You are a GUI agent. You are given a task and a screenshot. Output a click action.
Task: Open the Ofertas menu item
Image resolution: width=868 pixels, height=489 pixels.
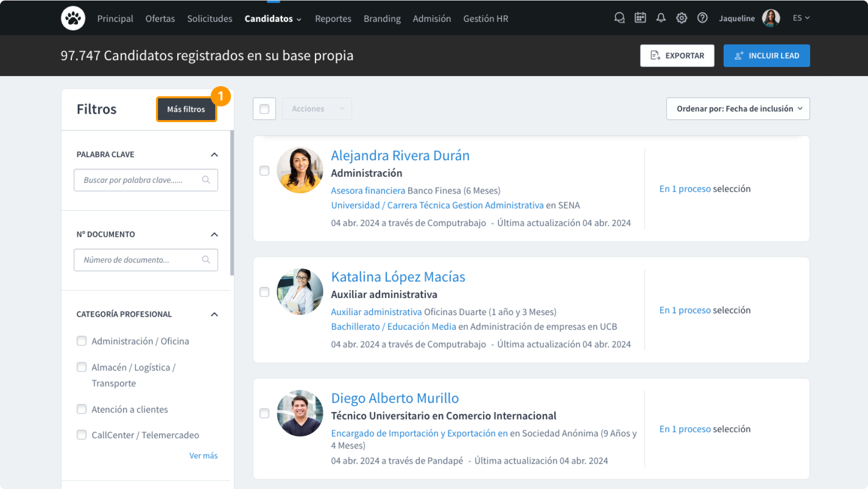(x=160, y=19)
